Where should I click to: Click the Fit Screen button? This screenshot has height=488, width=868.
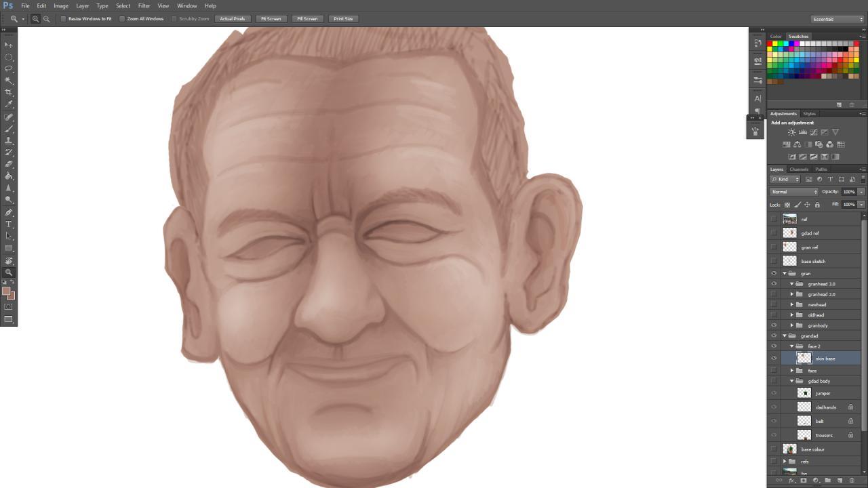[x=271, y=19]
